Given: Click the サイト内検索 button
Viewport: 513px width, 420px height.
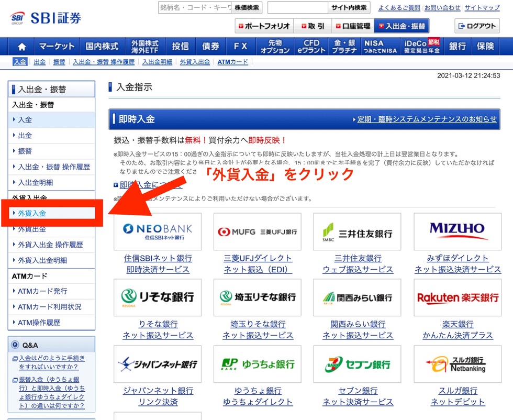Looking at the screenshot, I should (x=349, y=7).
